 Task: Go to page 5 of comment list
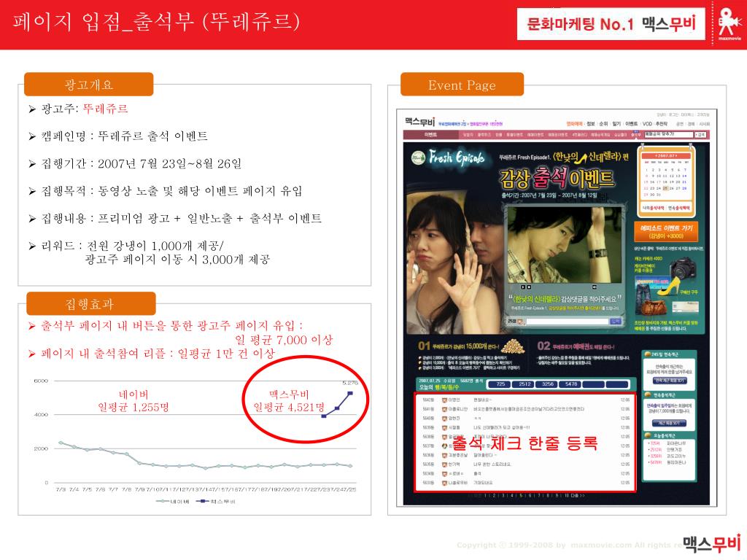click(x=521, y=496)
